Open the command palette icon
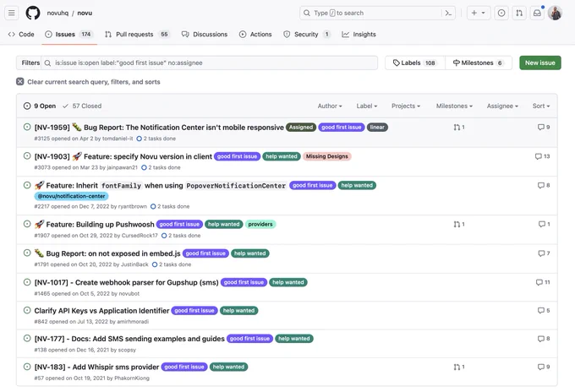This screenshot has height=392, width=575. [448, 13]
